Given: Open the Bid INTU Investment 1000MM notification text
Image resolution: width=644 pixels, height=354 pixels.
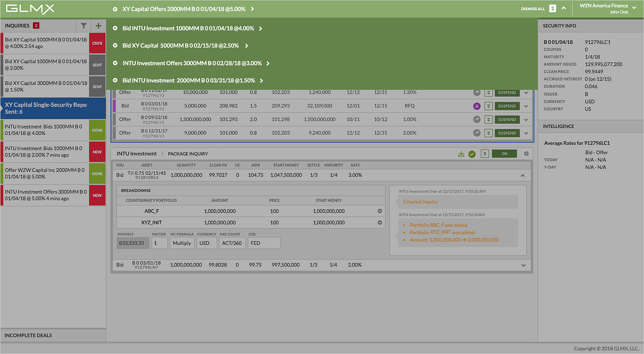Looking at the screenshot, I should [x=188, y=28].
